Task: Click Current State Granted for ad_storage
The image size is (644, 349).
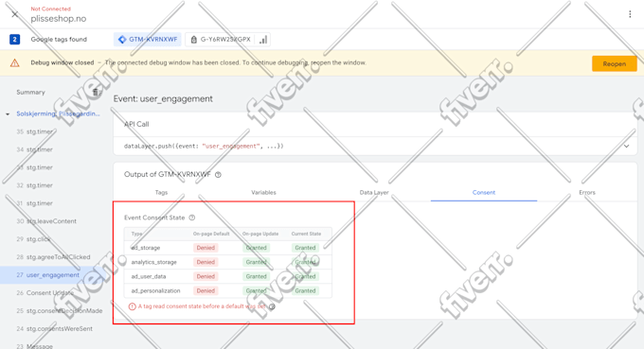Action: (x=305, y=248)
